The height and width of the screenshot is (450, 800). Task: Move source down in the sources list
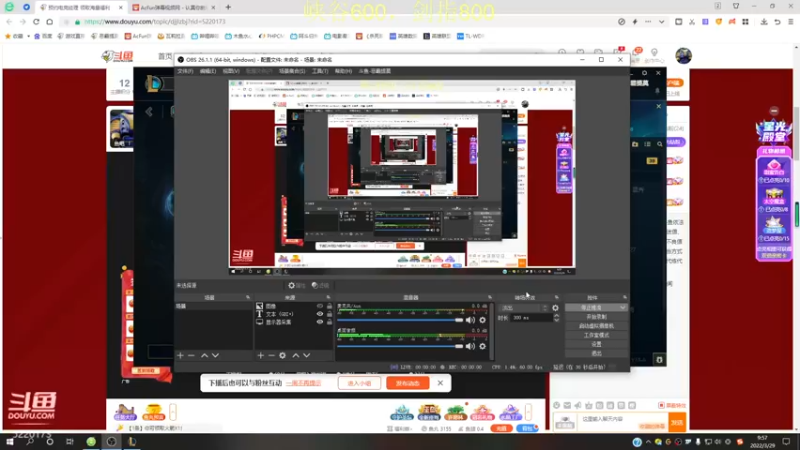click(307, 355)
